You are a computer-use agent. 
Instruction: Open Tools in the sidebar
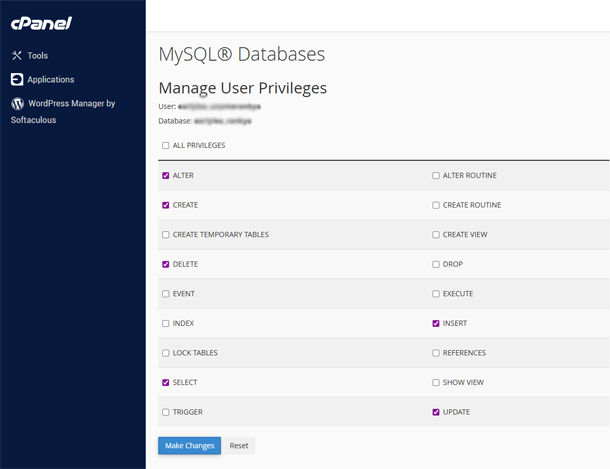tap(38, 56)
